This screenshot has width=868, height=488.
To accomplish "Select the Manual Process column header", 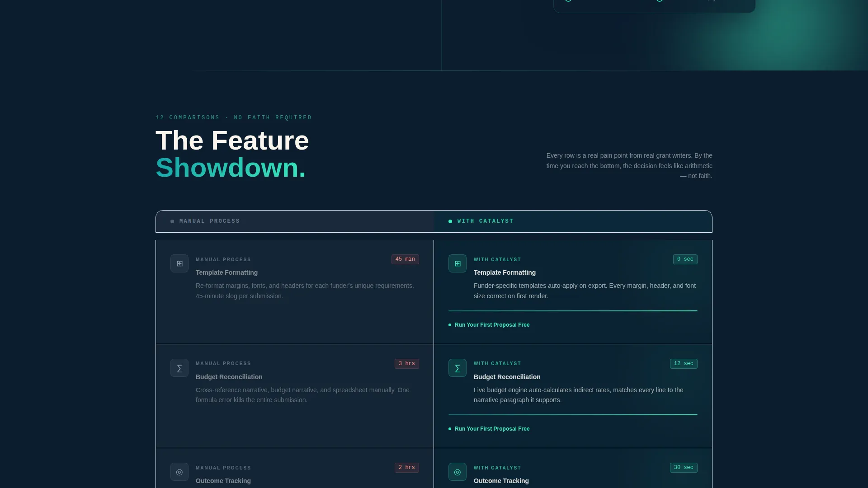I will pos(295,221).
